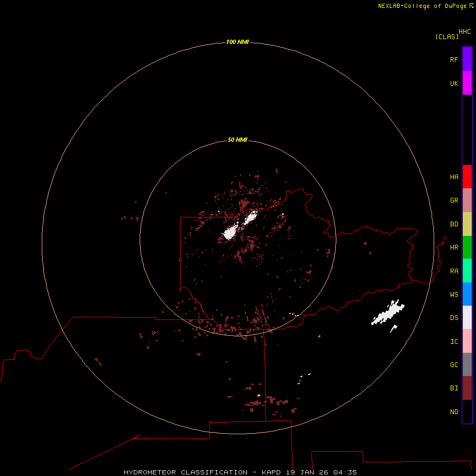Click the 50 NMI range ring label

pos(237,140)
